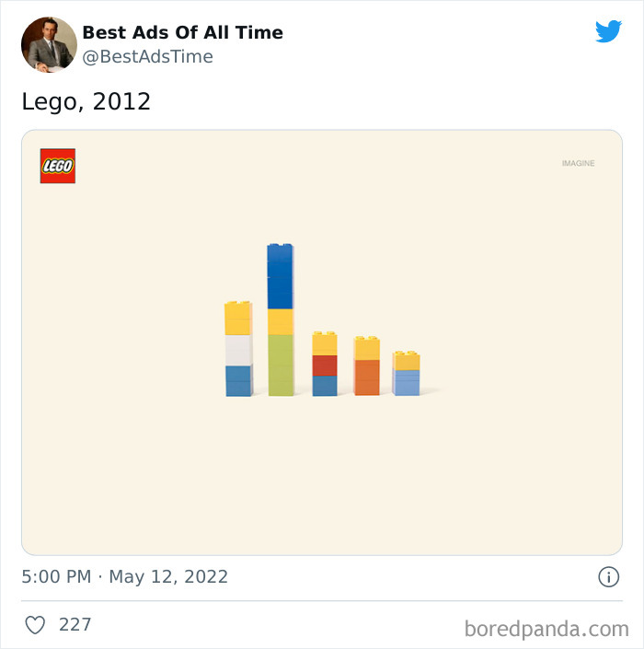Click the 227 likes count
This screenshot has width=644, height=649.
[75, 625]
